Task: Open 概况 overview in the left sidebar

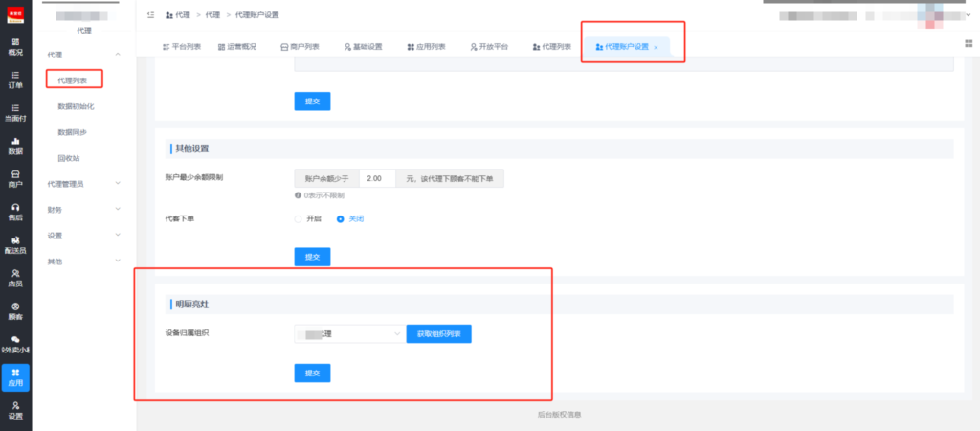Action: pyautogui.click(x=15, y=47)
